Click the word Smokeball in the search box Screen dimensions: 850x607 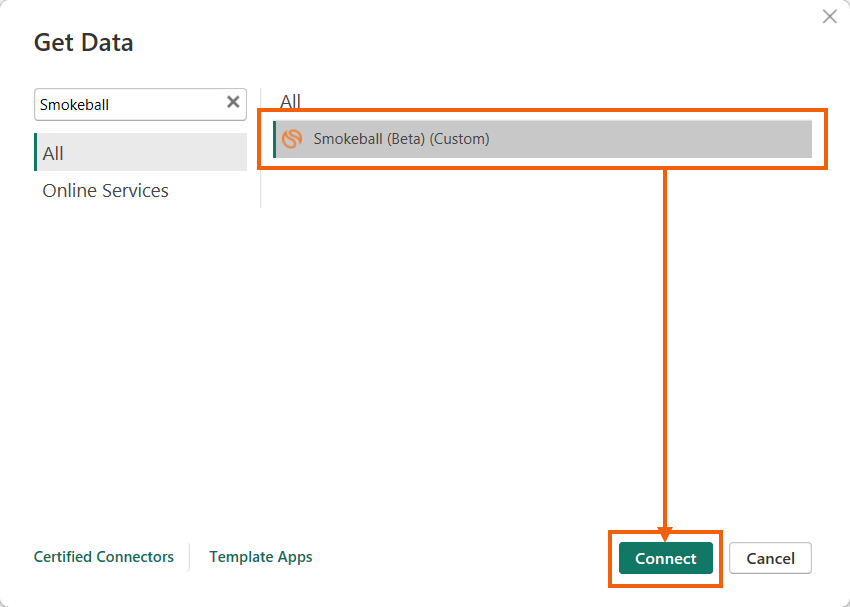click(x=74, y=105)
